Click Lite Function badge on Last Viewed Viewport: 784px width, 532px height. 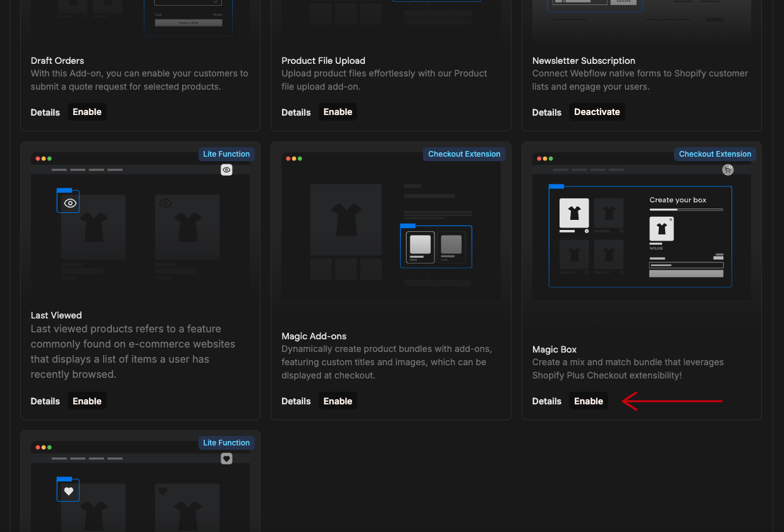pos(226,154)
